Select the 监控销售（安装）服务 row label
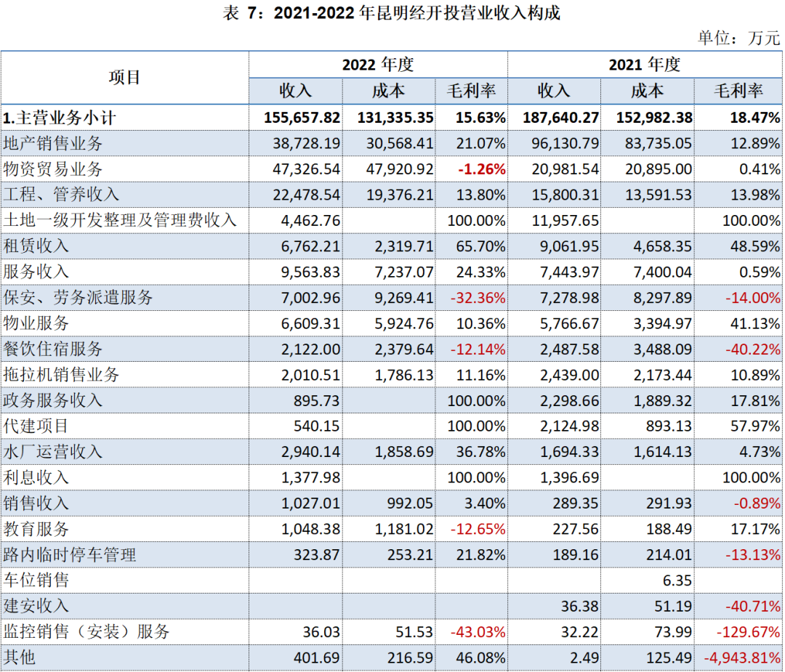Image resolution: width=785 pixels, height=672 pixels. 86,632
